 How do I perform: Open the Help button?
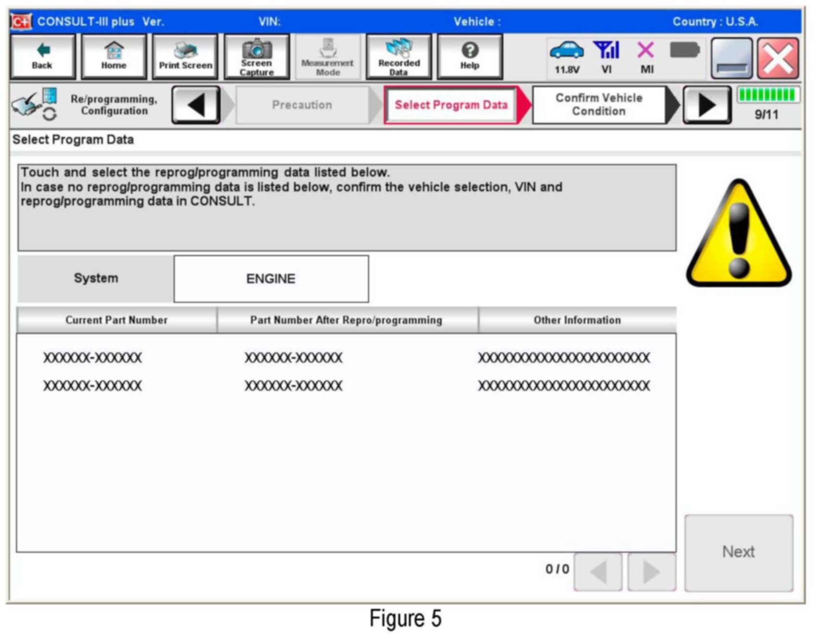click(x=469, y=57)
